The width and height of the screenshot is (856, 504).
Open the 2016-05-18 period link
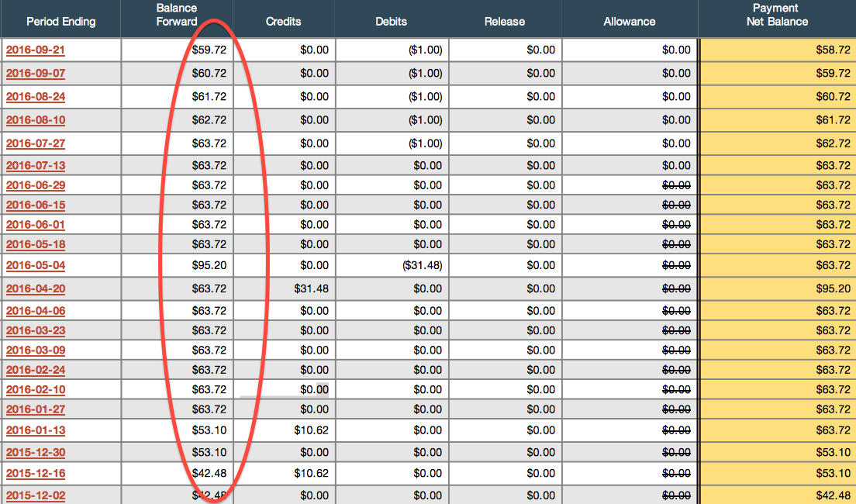[x=36, y=244]
